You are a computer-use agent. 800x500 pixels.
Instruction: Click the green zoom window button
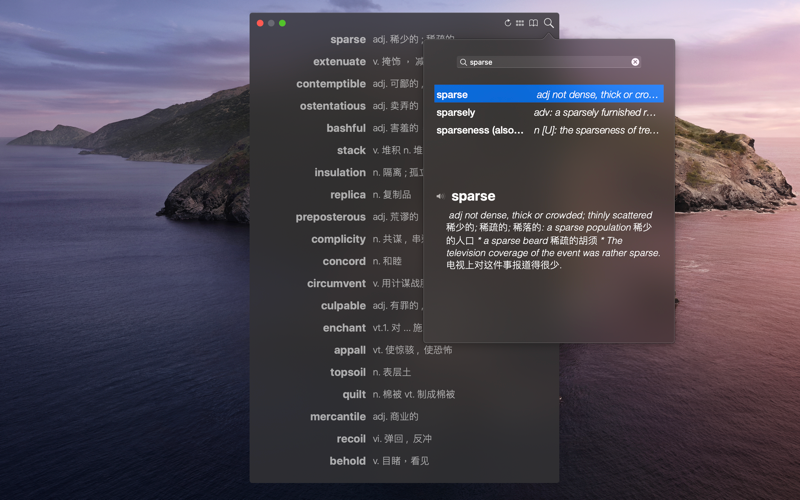282,23
